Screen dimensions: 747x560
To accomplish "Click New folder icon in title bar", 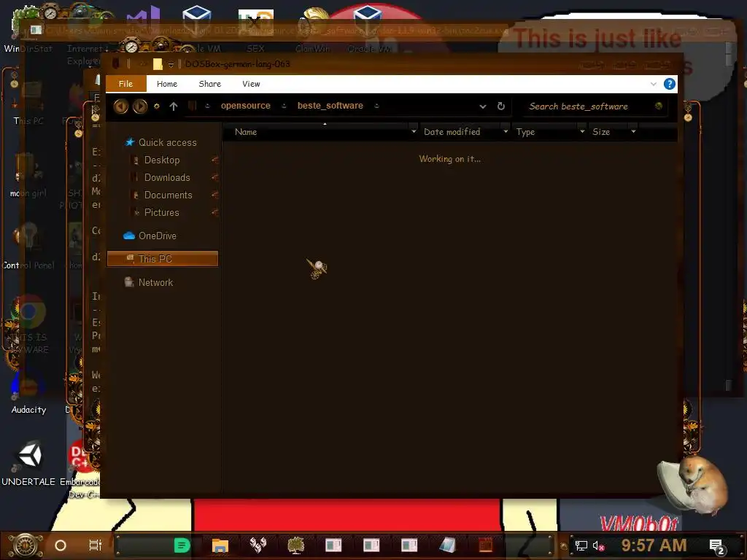I will (x=158, y=64).
